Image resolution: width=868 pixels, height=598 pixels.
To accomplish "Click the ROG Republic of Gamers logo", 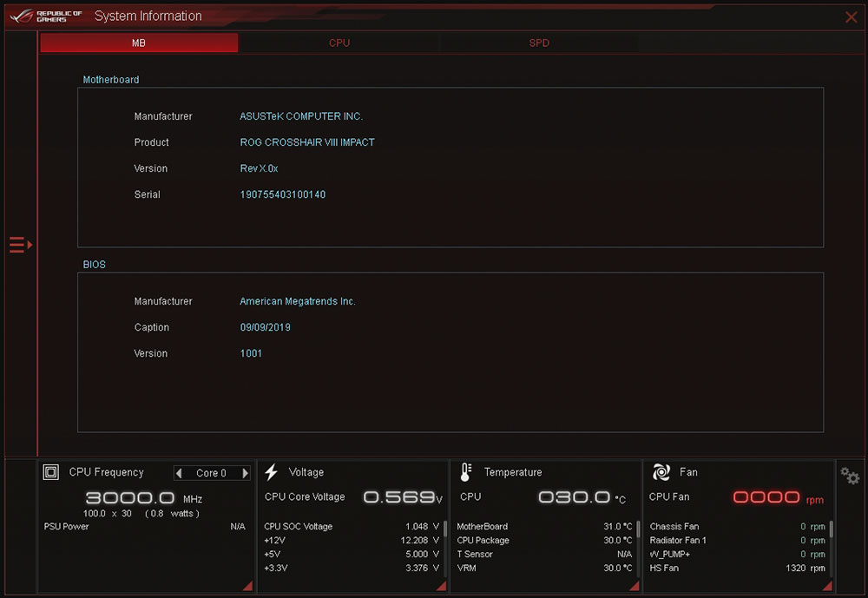I will coord(47,16).
